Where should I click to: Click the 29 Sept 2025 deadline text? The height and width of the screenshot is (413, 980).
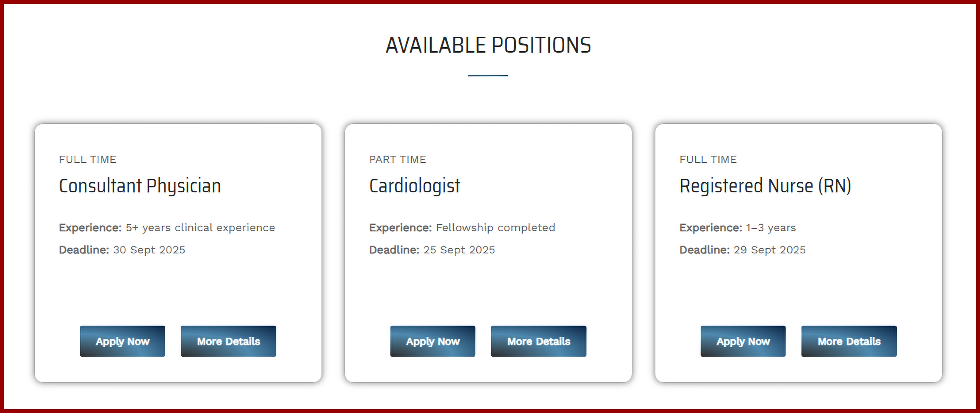pos(770,250)
